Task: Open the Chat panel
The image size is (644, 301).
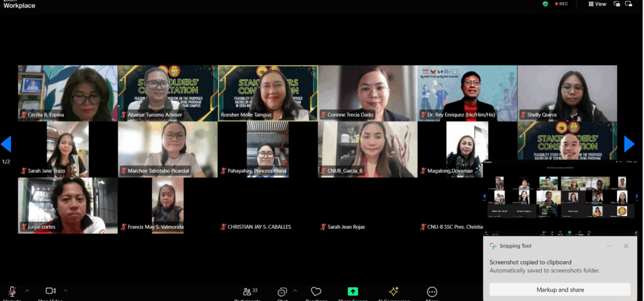Action: tap(282, 292)
